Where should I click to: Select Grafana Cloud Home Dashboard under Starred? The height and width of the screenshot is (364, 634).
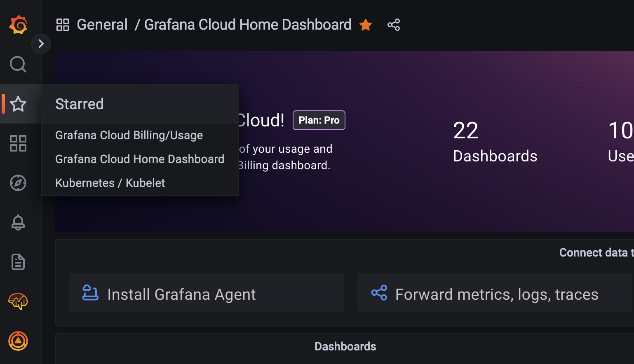140,159
